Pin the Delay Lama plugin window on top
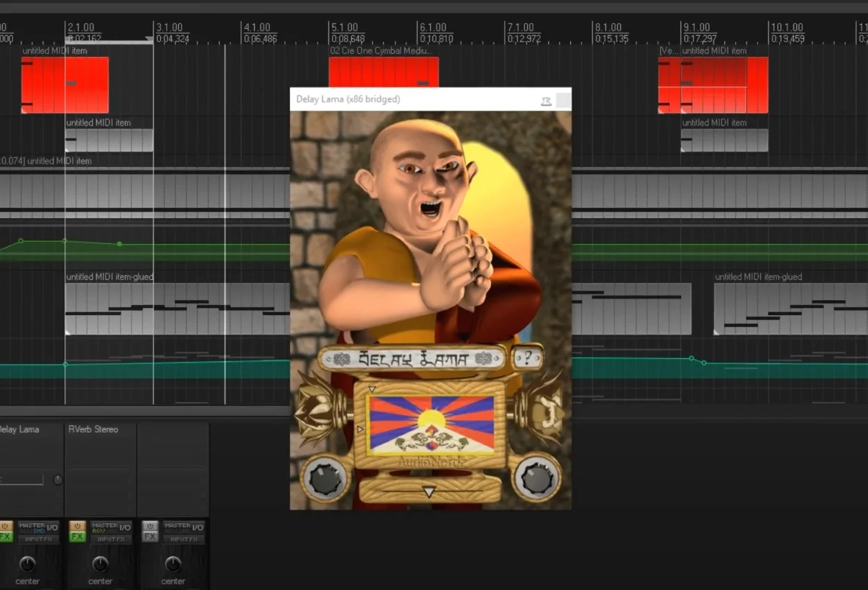Image resolution: width=868 pixels, height=590 pixels. coord(546,101)
